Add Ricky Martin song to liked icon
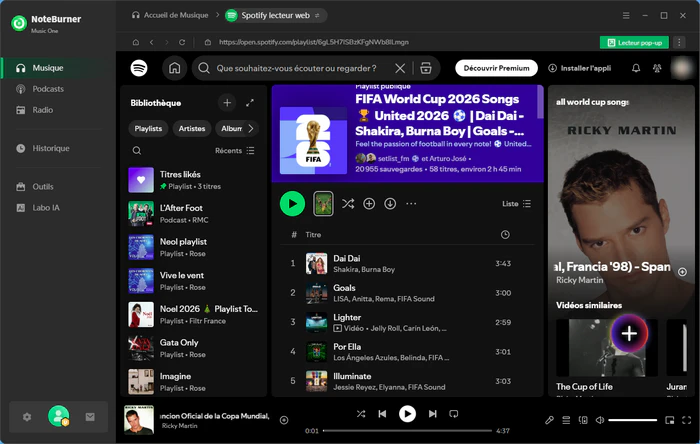The image size is (700, 444). point(283,420)
